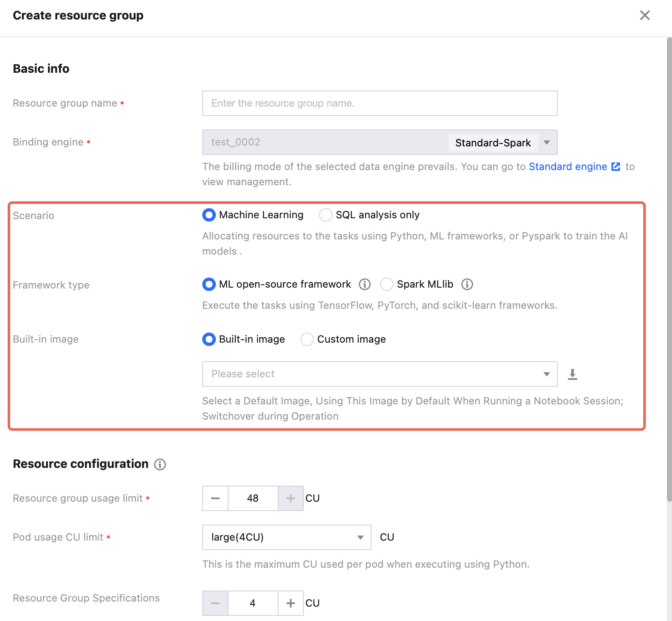The image size is (672, 621).
Task: Click the info icon beside ML open-source framework
Action: click(365, 284)
